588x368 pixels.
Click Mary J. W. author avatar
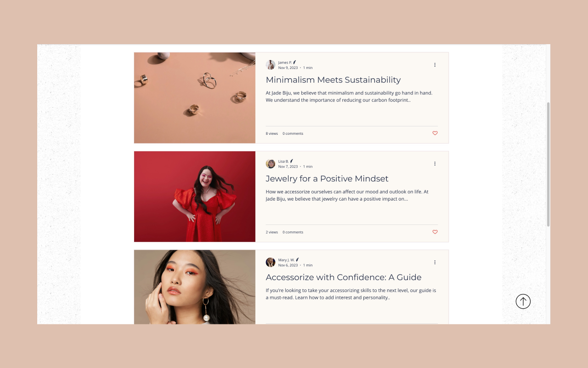pyautogui.click(x=271, y=262)
